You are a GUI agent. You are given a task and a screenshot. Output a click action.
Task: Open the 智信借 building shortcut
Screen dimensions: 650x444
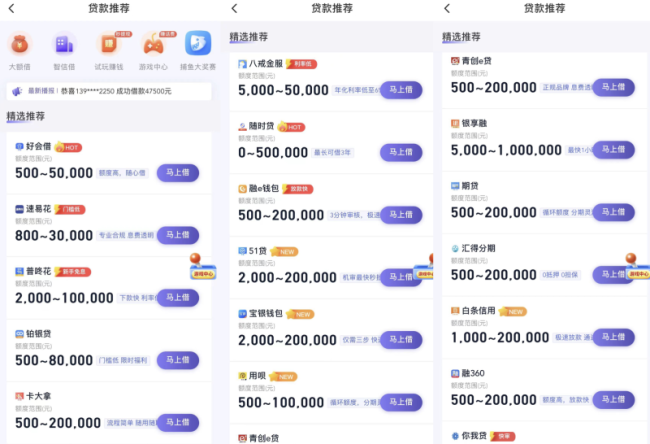tap(64, 44)
